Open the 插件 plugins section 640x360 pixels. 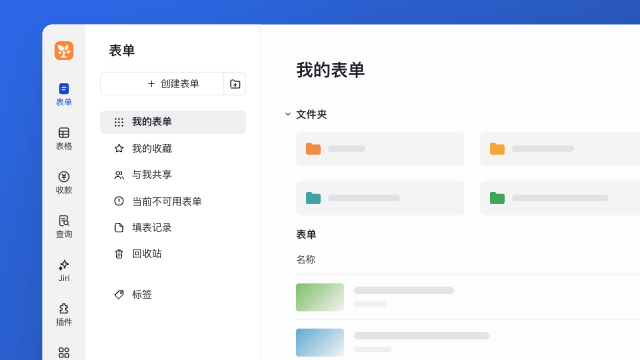pyautogui.click(x=64, y=315)
